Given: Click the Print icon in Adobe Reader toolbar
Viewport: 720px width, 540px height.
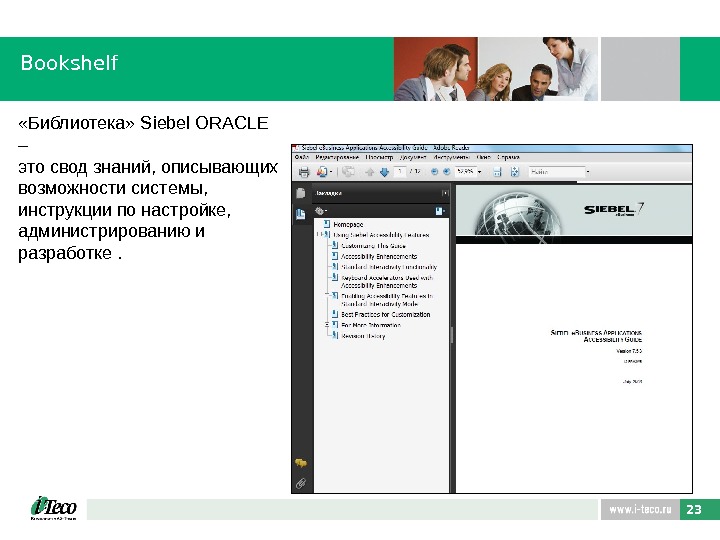Looking at the screenshot, I should 304,172.
